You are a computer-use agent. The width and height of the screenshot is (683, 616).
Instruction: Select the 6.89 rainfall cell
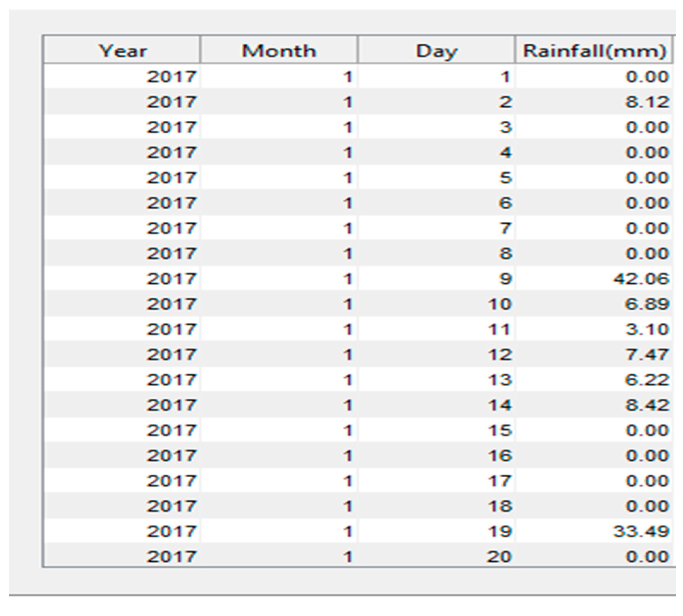594,304
